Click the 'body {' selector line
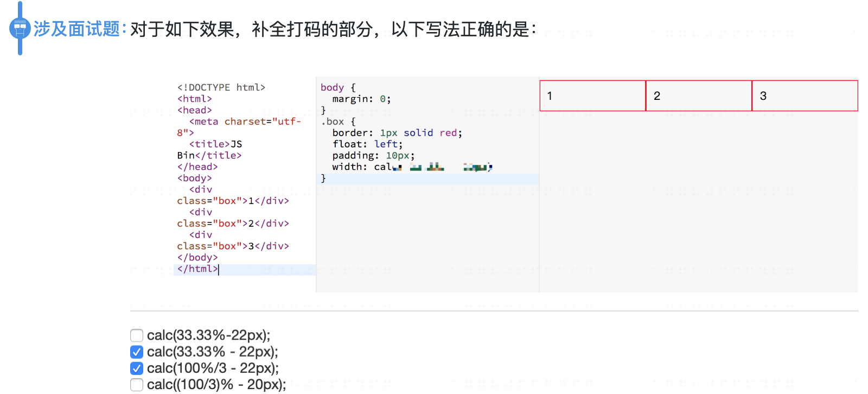Image resolution: width=868 pixels, height=394 pixels. 338,87
